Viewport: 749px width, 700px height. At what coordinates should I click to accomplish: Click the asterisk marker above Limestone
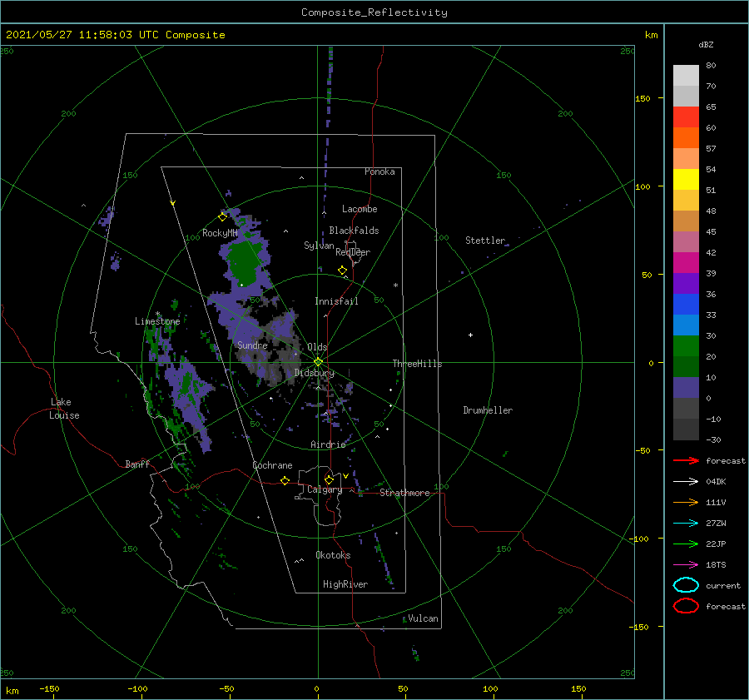pyautogui.click(x=157, y=314)
